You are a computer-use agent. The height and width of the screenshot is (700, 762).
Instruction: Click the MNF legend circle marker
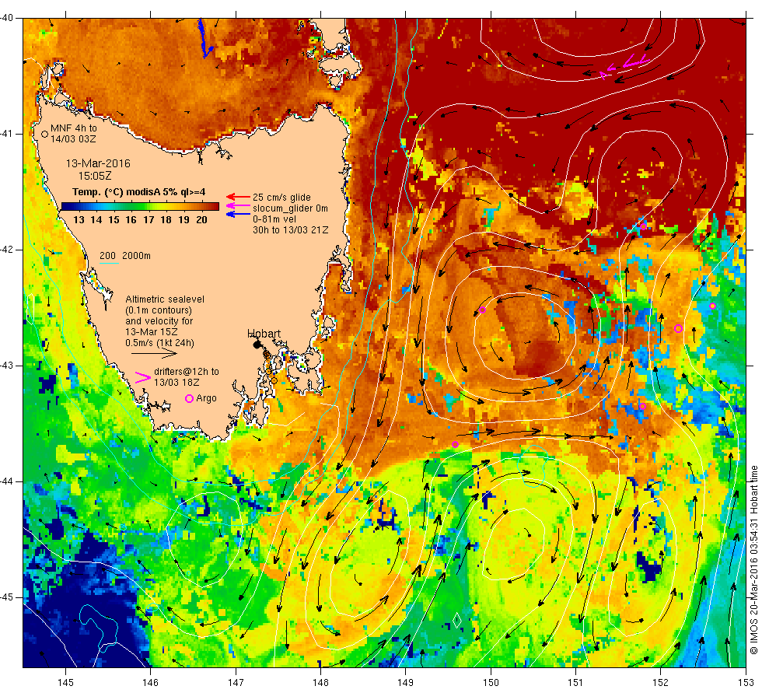click(45, 134)
